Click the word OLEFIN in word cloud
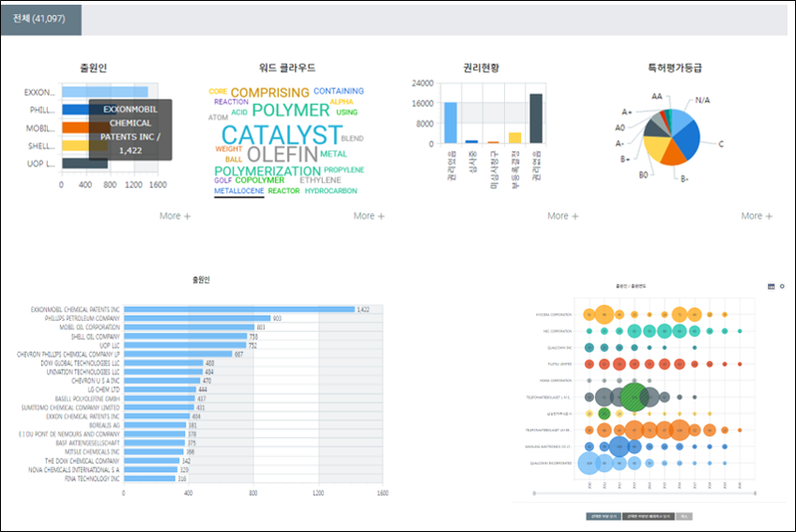The height and width of the screenshot is (532, 796). click(x=282, y=154)
